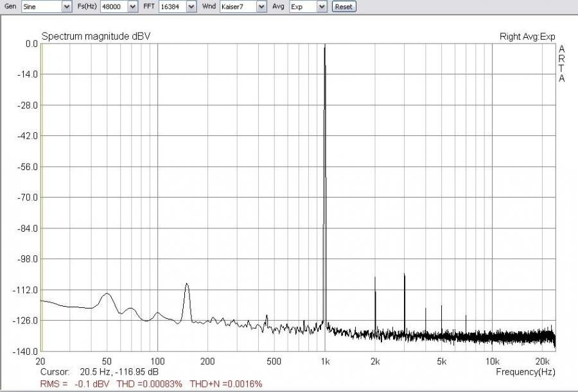Screen dimensions: 578x392
Task: Click the 500 frequency axis label
Action: tap(274, 361)
